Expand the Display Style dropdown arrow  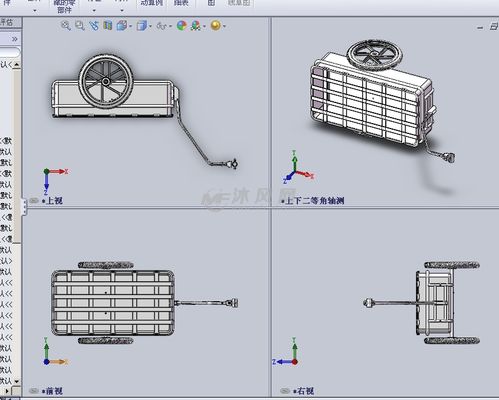151,26
